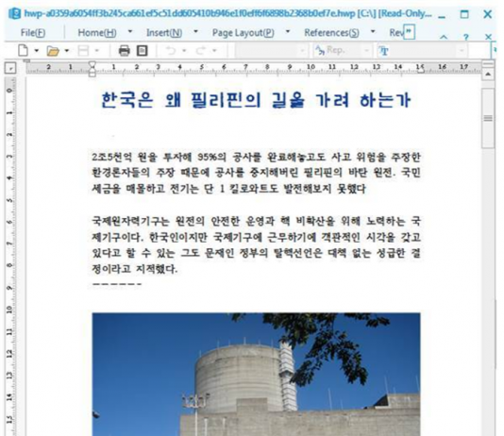Open the font combo box with T icon
Screen dimensions: 504x436
click(422, 50)
